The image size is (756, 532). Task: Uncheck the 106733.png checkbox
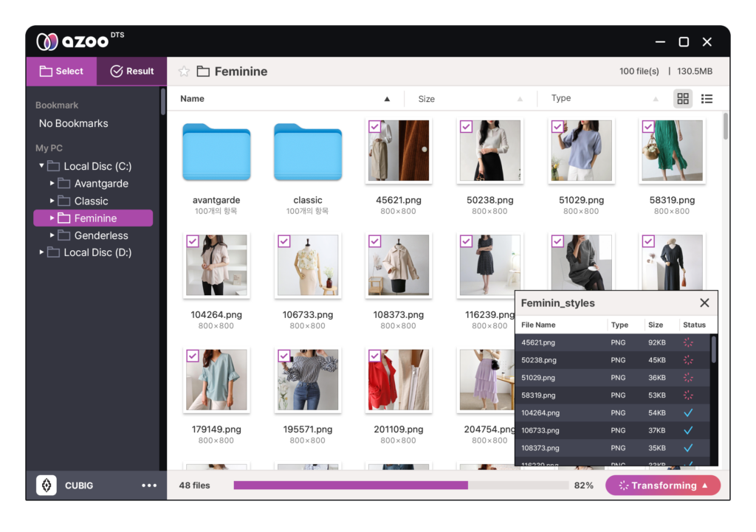pyautogui.click(x=284, y=241)
